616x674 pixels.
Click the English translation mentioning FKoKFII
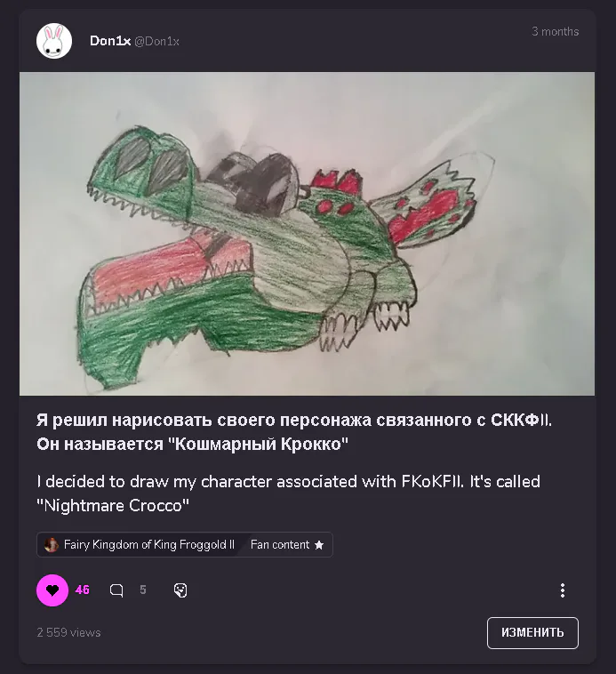pos(288,493)
